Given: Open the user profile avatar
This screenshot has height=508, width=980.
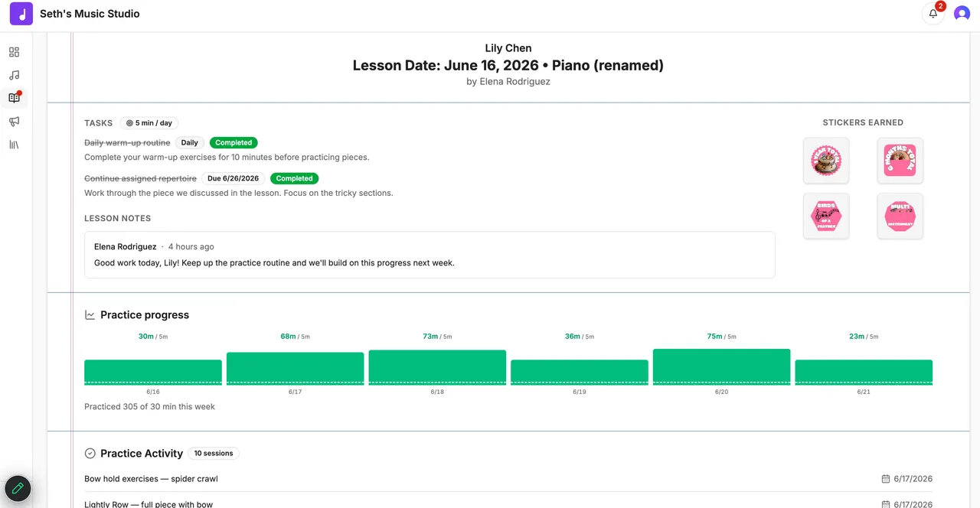Looking at the screenshot, I should (x=962, y=14).
